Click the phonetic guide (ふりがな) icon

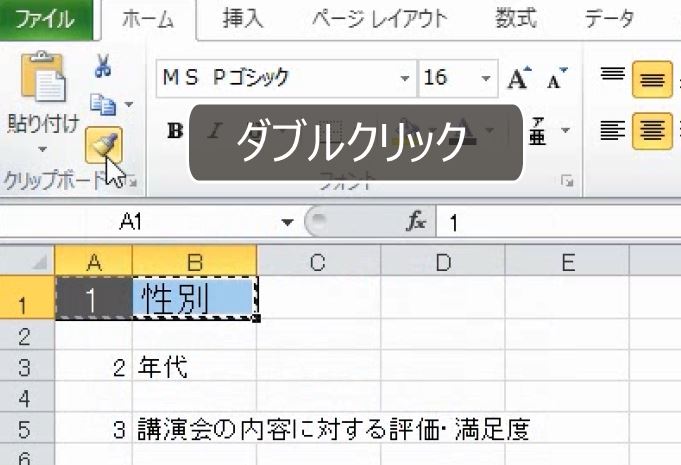(x=538, y=130)
